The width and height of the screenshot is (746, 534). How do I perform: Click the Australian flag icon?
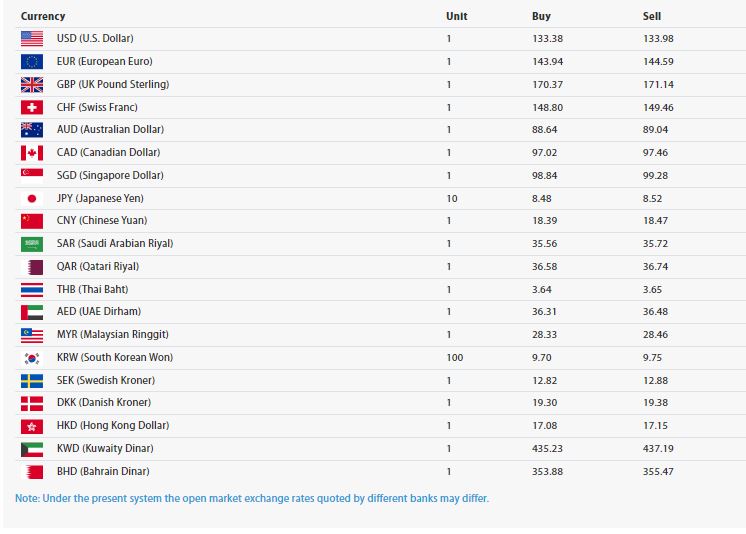tap(32, 129)
